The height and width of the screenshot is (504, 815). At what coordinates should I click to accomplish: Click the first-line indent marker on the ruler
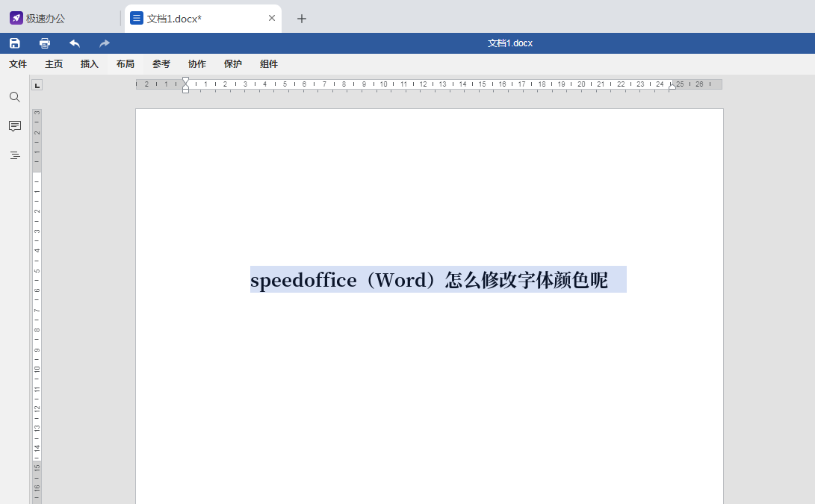coord(185,81)
